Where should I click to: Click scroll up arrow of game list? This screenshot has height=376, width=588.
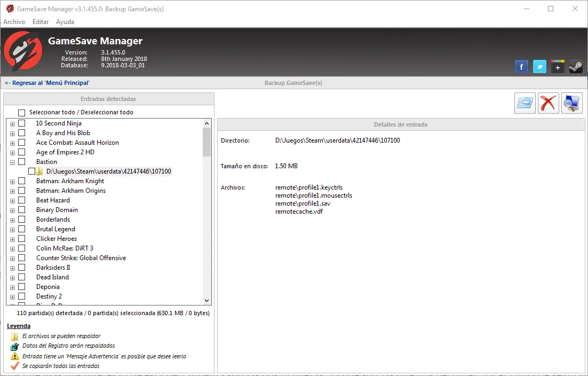pyautogui.click(x=206, y=123)
